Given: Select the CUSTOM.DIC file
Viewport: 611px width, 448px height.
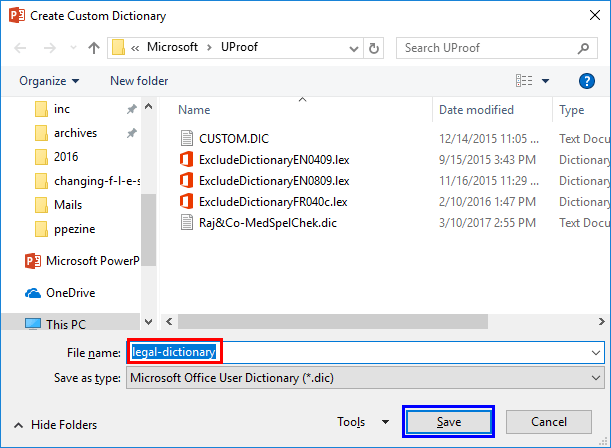Looking at the screenshot, I should click(234, 139).
